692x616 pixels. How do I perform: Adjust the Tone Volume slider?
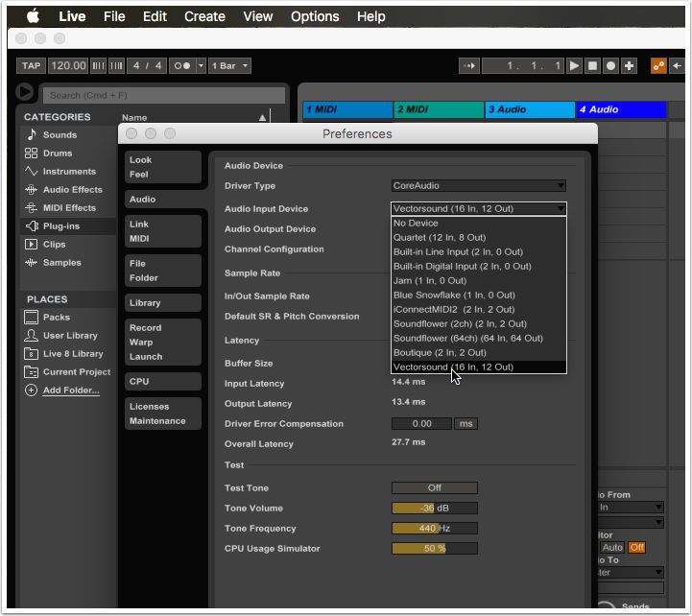(x=434, y=508)
